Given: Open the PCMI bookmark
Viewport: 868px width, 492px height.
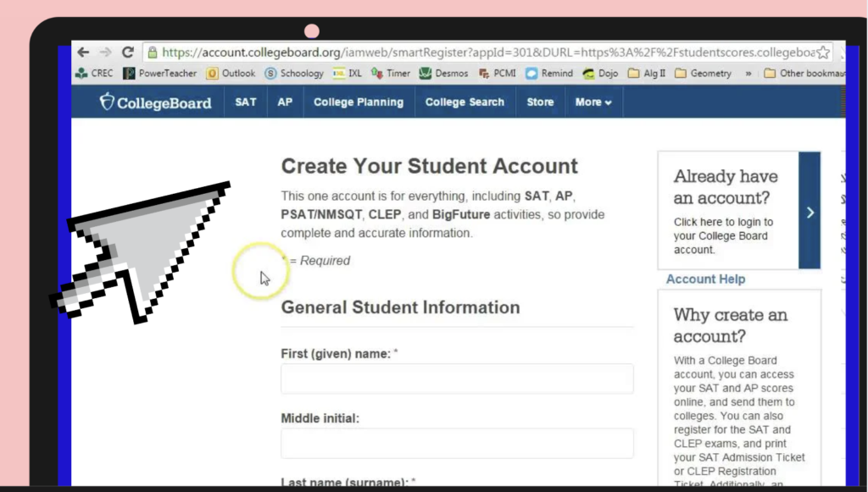Looking at the screenshot, I should [497, 73].
